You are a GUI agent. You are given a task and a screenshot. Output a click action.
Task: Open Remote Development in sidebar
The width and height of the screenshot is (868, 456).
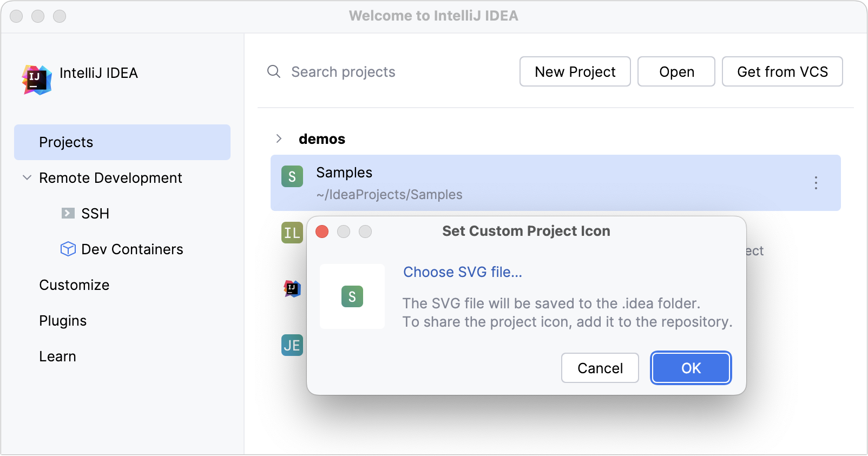pos(110,178)
